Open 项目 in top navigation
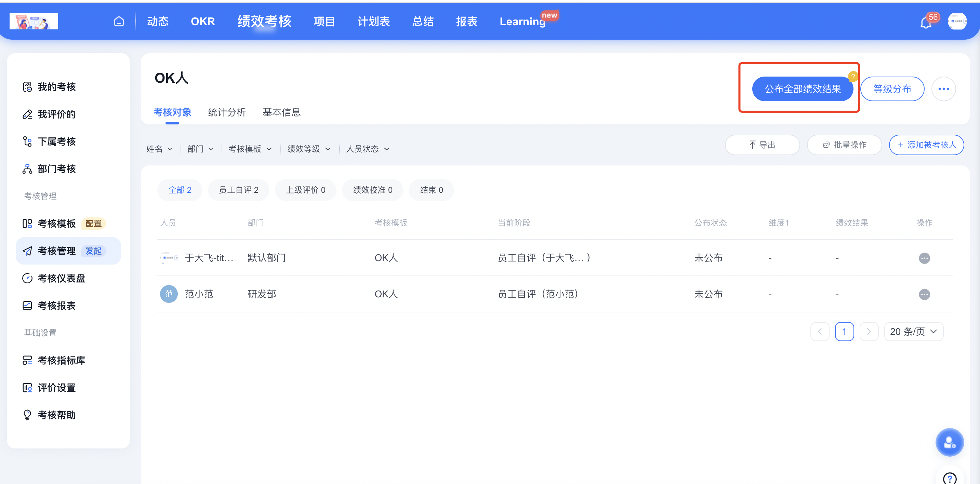 click(x=324, y=22)
